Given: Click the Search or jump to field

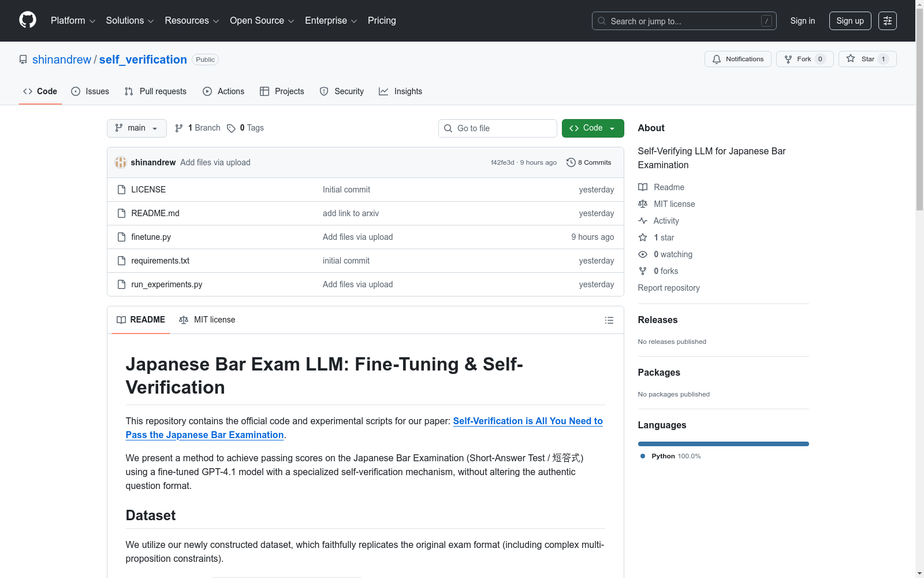Looking at the screenshot, I should (684, 21).
